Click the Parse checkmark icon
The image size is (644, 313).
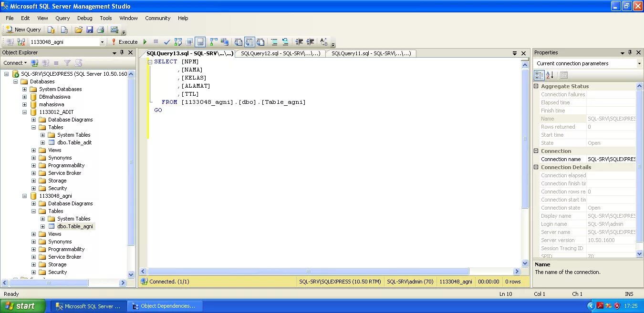tap(167, 42)
